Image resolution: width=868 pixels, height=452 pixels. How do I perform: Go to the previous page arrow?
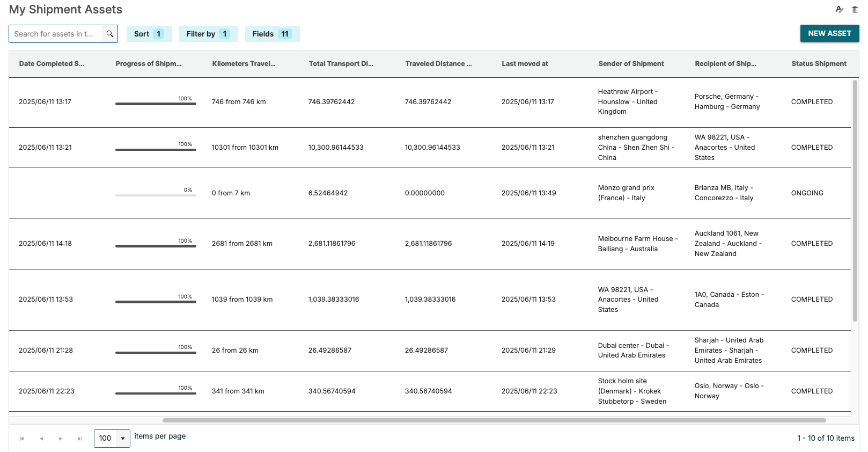[41, 439]
